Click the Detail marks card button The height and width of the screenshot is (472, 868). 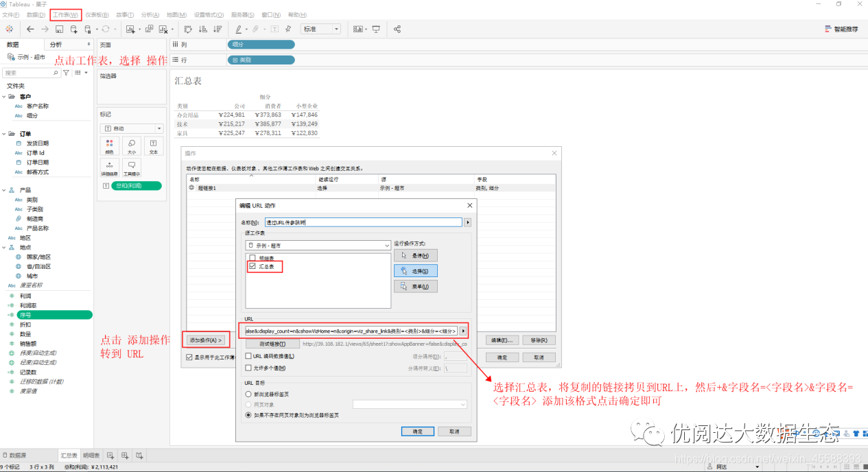click(x=109, y=168)
